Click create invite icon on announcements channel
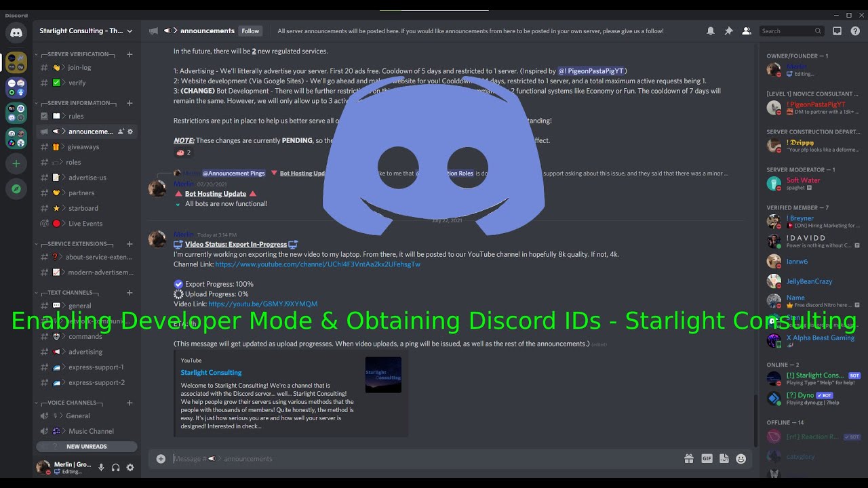The image size is (868, 488). 121,131
